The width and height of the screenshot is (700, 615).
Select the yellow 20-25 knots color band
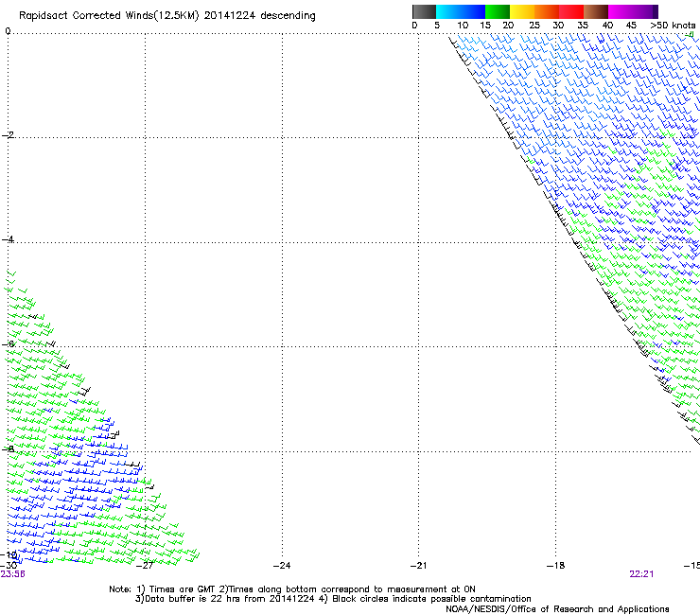[522, 11]
